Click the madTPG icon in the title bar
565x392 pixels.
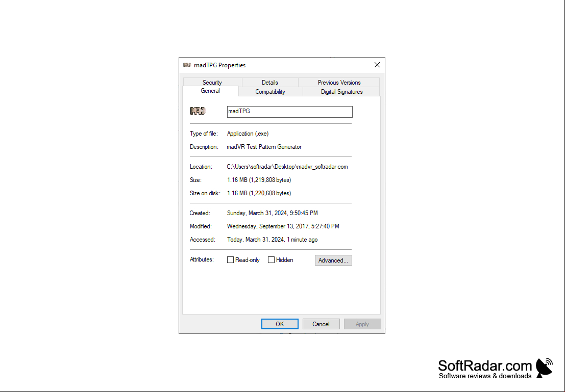(x=187, y=65)
